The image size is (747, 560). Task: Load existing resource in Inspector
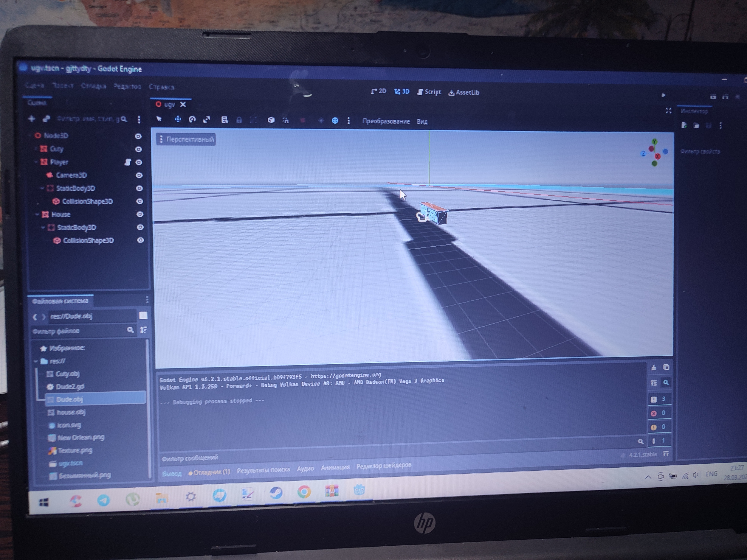point(696,126)
